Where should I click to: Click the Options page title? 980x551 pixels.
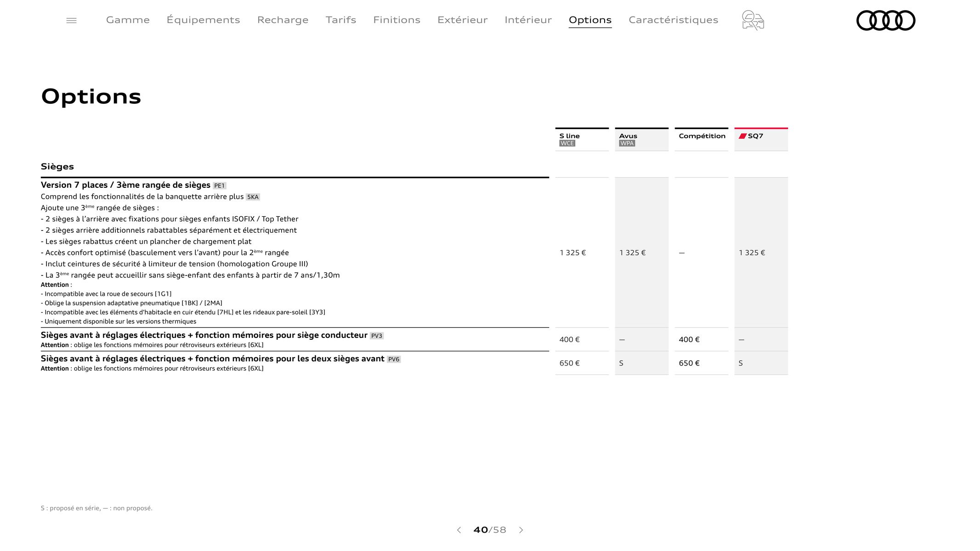pyautogui.click(x=91, y=96)
